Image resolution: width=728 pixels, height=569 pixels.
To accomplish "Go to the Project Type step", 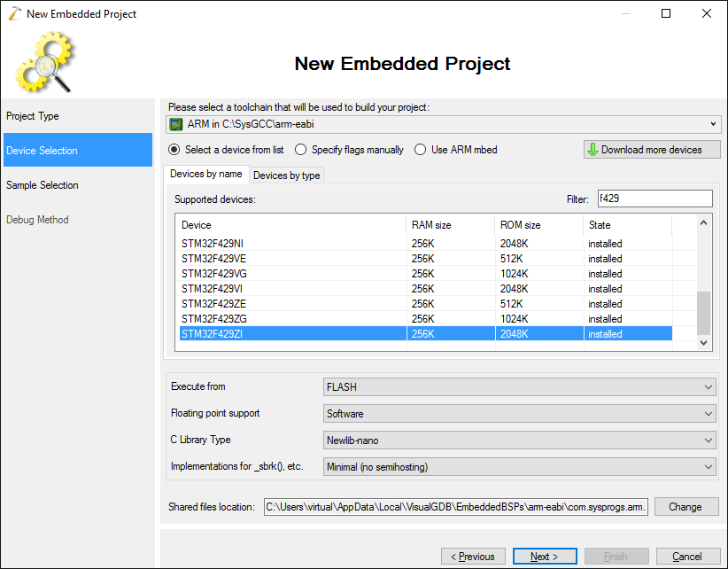I will (x=78, y=116).
